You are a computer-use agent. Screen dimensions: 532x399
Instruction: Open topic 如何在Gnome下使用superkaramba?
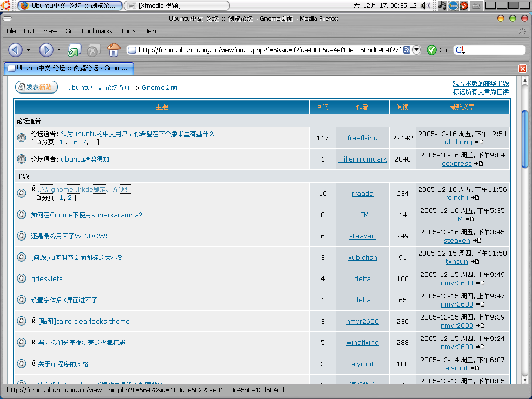click(x=87, y=215)
